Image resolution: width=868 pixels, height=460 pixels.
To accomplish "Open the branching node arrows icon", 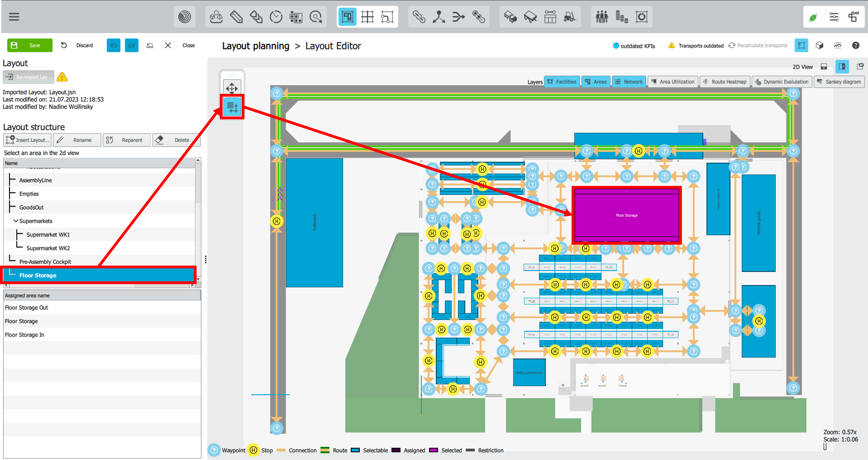I will [439, 17].
